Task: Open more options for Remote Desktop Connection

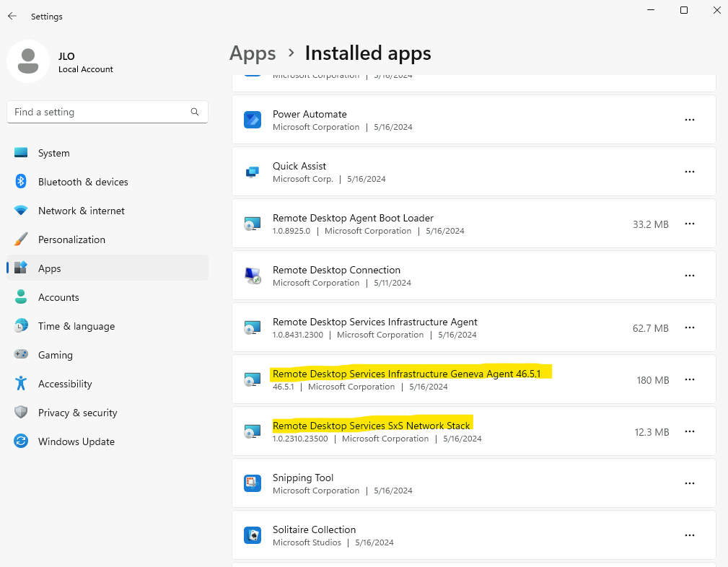Action: [690, 276]
